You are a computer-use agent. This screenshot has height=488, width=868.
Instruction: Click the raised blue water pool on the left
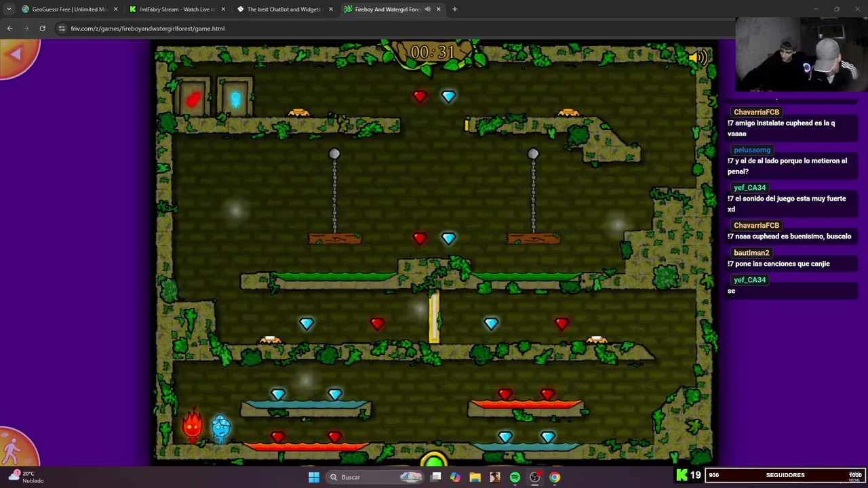[306, 405]
